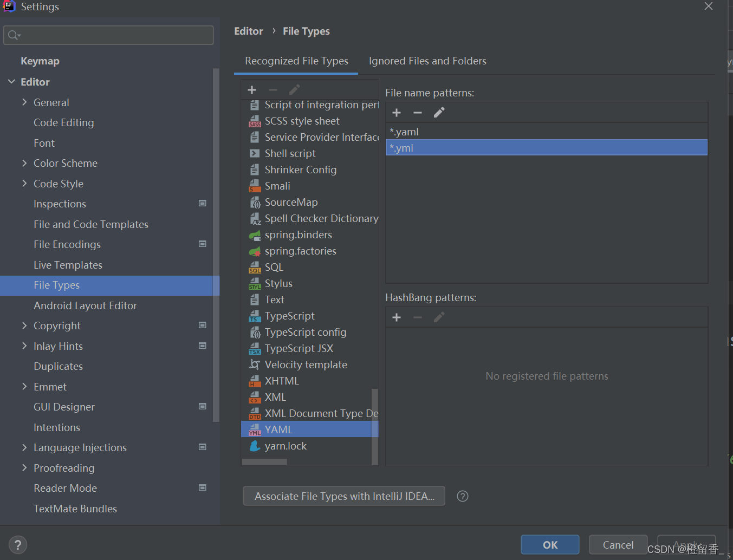Click the spring.binders leaf icon
Viewport: 733px width, 560px height.
pos(255,235)
